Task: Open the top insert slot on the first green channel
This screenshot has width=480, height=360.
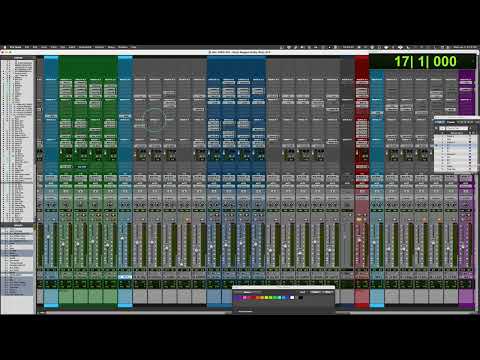Action: [66, 82]
